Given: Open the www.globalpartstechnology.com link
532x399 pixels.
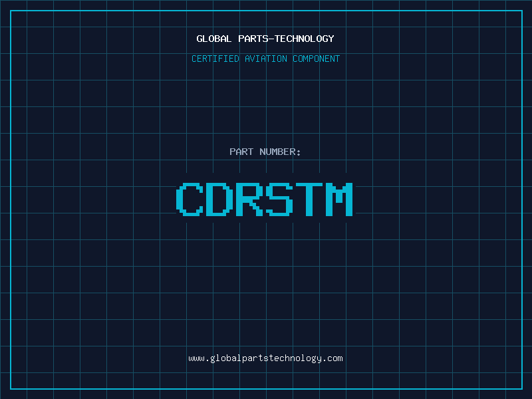Looking at the screenshot, I should (265, 358).
